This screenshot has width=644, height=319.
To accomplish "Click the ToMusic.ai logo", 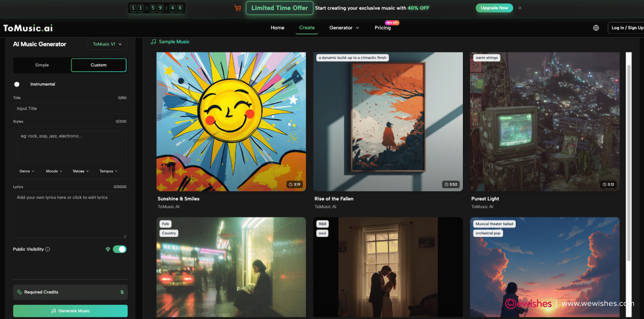I will pos(28,28).
